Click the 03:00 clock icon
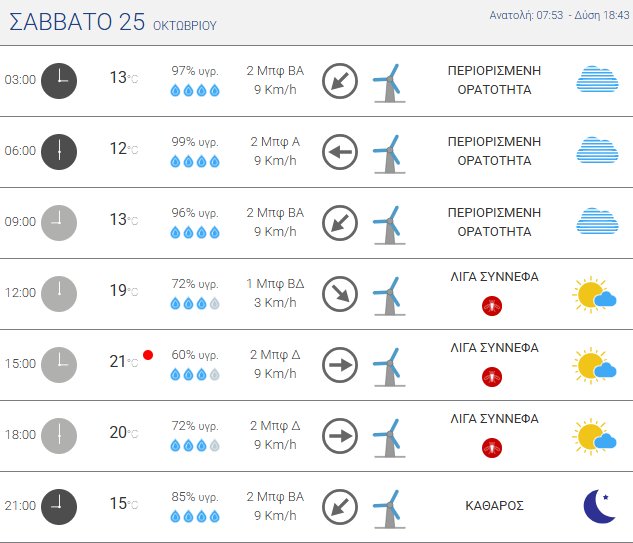 59,80
